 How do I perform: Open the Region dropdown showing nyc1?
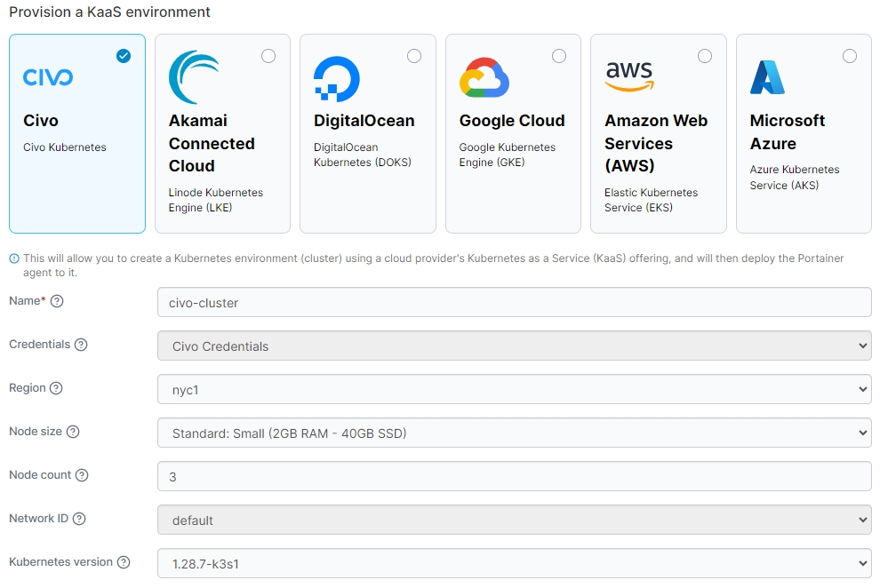pyautogui.click(x=514, y=389)
